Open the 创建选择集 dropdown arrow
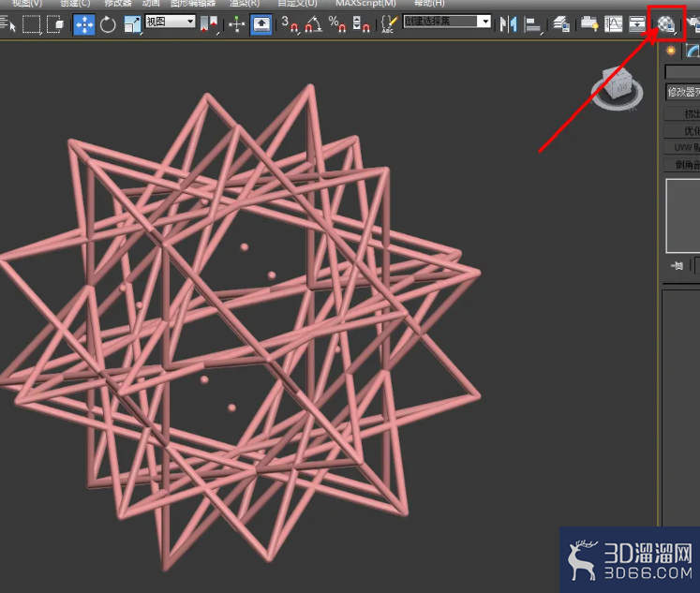The width and height of the screenshot is (700, 593). 484,21
